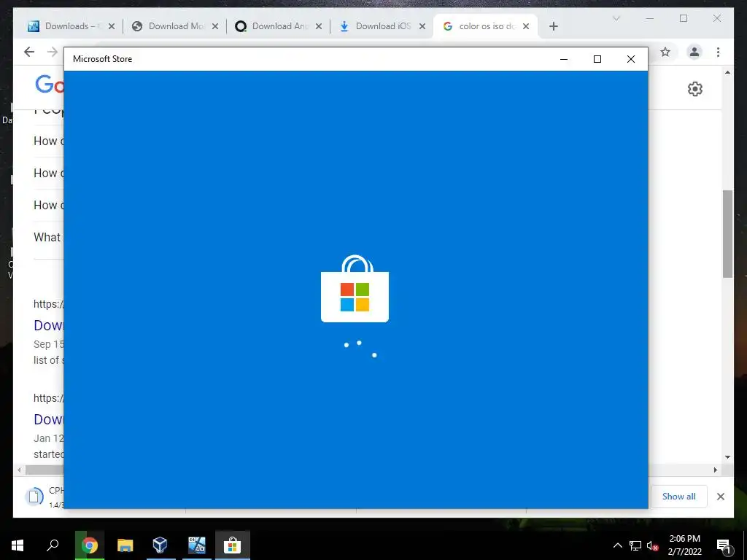Image resolution: width=747 pixels, height=560 pixels.
Task: Click the Store shopping bag logo
Action: coord(355,289)
